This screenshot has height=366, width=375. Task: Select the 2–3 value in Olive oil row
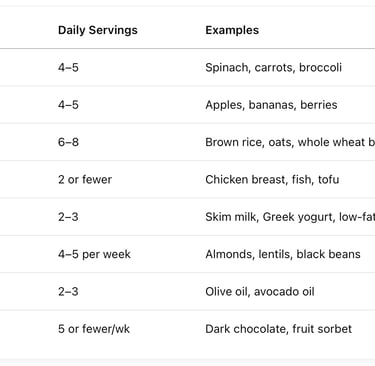click(68, 292)
